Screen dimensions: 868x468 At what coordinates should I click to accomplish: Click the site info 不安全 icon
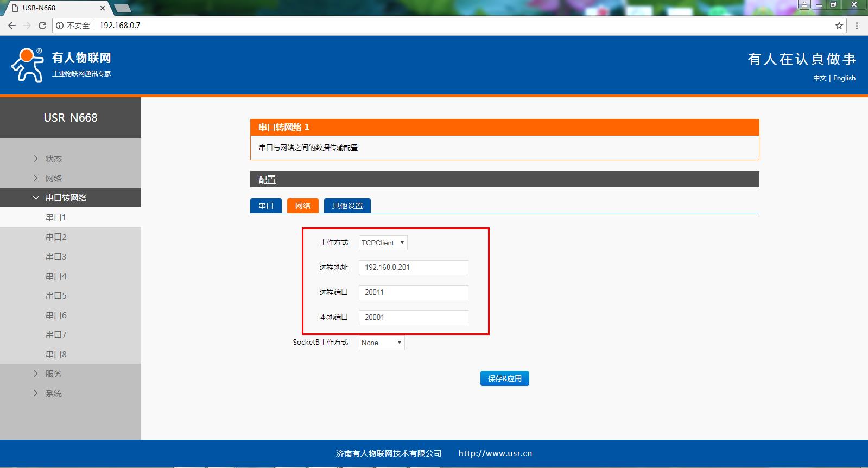[60, 26]
